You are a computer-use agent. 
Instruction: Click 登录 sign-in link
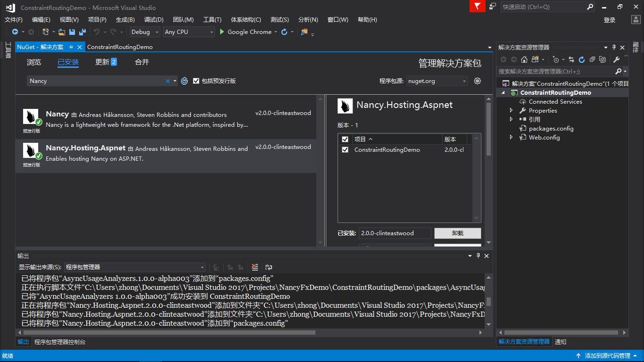coord(610,20)
